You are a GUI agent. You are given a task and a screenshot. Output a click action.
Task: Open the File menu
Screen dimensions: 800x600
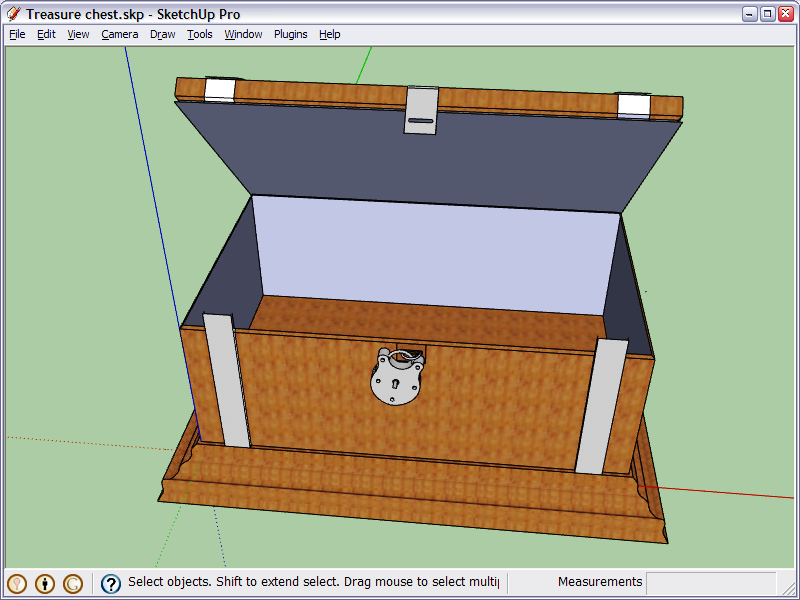(x=17, y=34)
